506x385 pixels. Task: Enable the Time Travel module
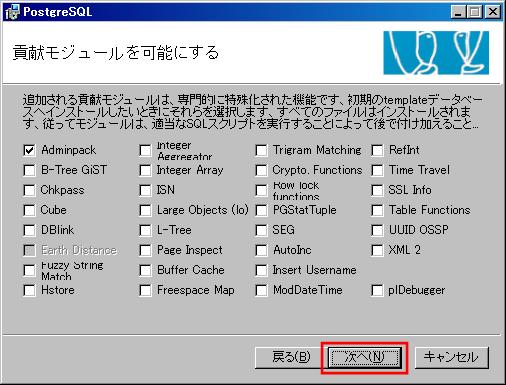pos(377,170)
